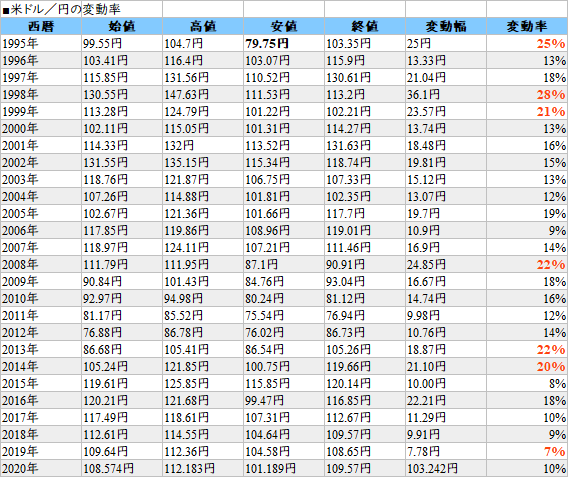Click the 始値 column header

[x=122, y=26]
